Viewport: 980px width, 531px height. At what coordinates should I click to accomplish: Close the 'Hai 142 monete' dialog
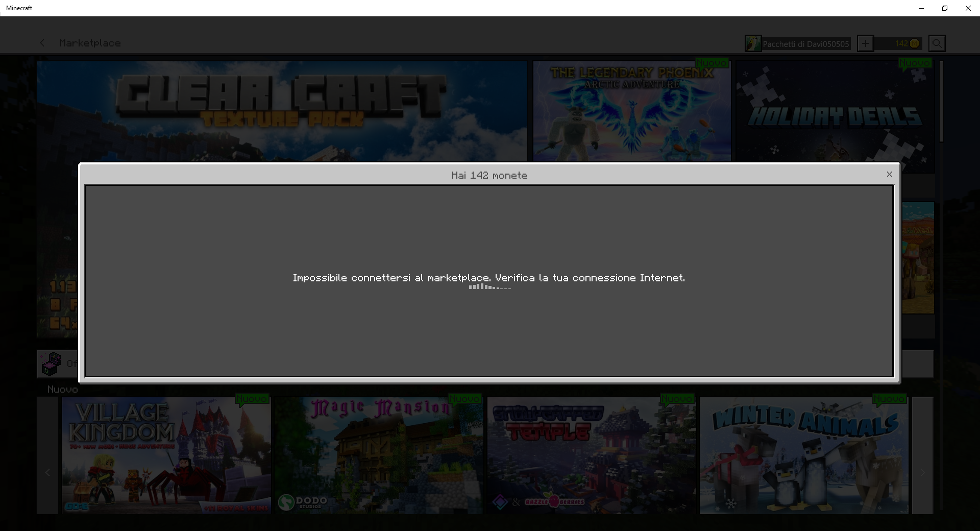pyautogui.click(x=890, y=174)
